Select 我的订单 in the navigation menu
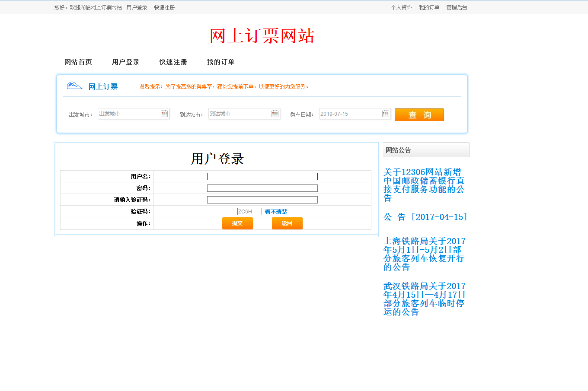This screenshot has width=588, height=391. (221, 62)
